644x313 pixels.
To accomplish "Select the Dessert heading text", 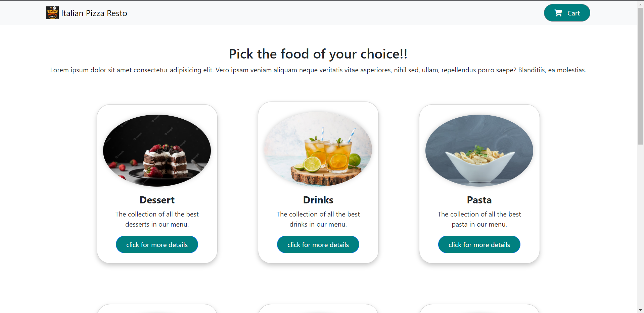I will [157, 200].
